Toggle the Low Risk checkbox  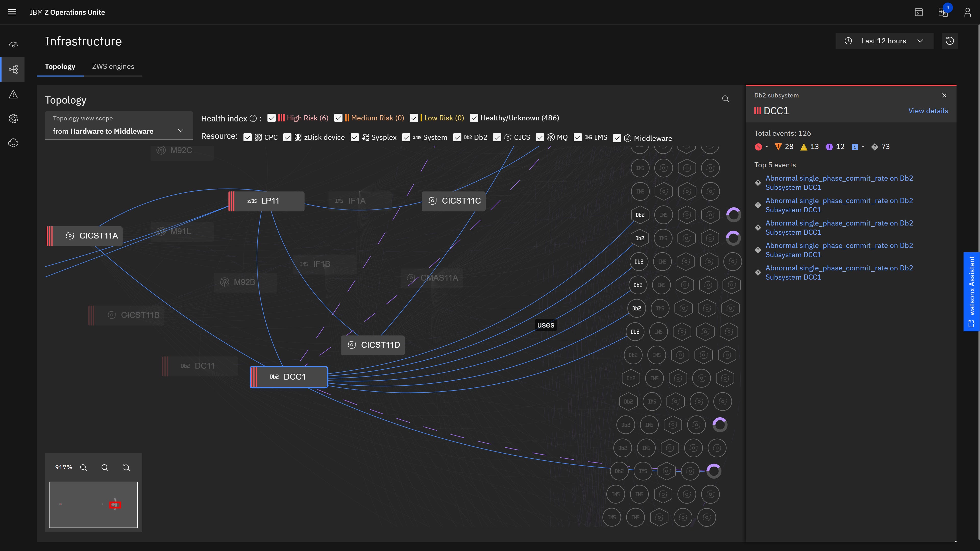414,118
